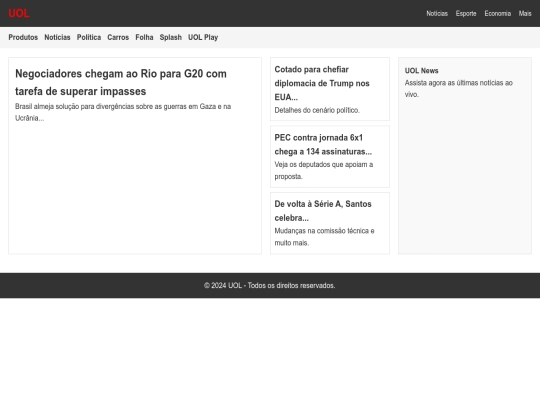The height and width of the screenshot is (405, 540).
Task: Click Assista agora as últimas notícias text
Action: [x=459, y=89]
